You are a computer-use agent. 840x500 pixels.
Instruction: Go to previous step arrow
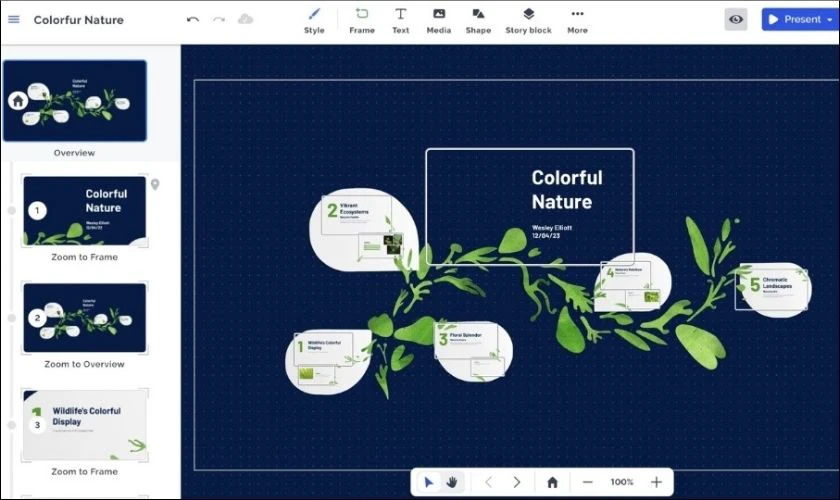pyautogui.click(x=489, y=482)
